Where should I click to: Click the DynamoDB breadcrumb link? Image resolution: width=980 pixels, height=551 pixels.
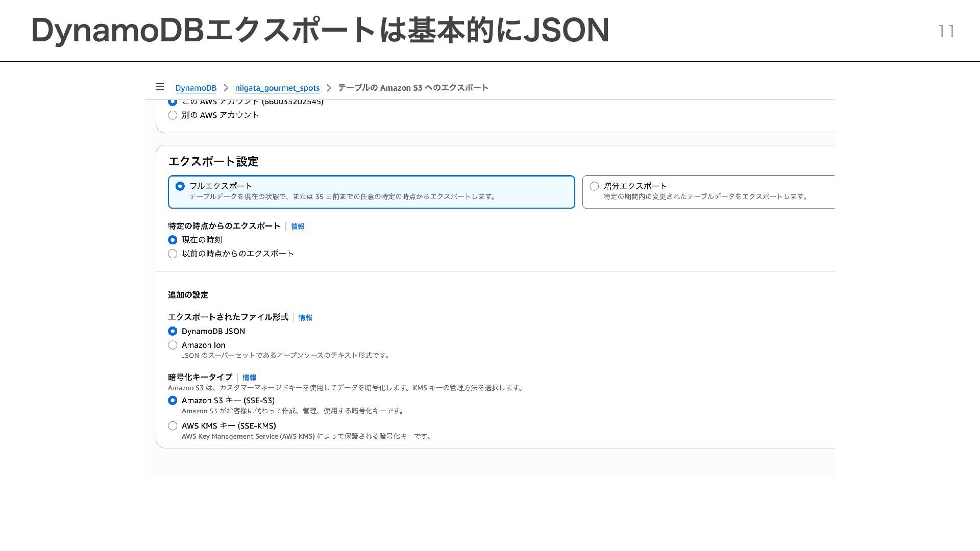click(195, 88)
